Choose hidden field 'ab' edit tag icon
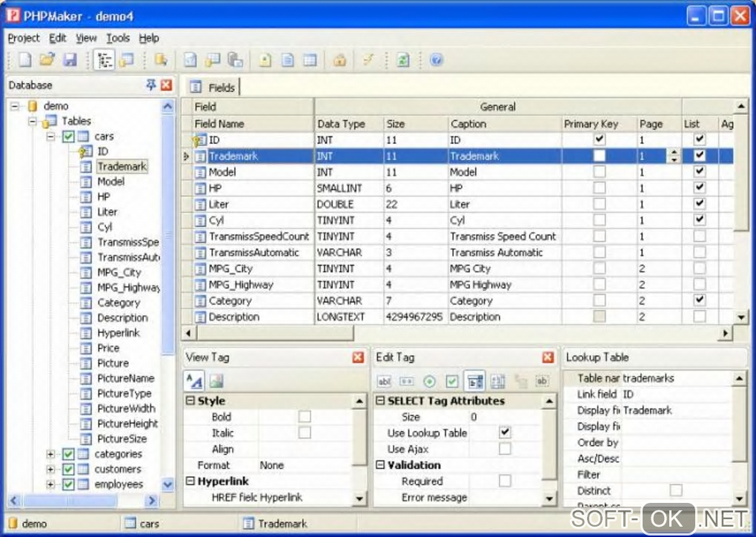Image resolution: width=756 pixels, height=537 pixels. 542,381
